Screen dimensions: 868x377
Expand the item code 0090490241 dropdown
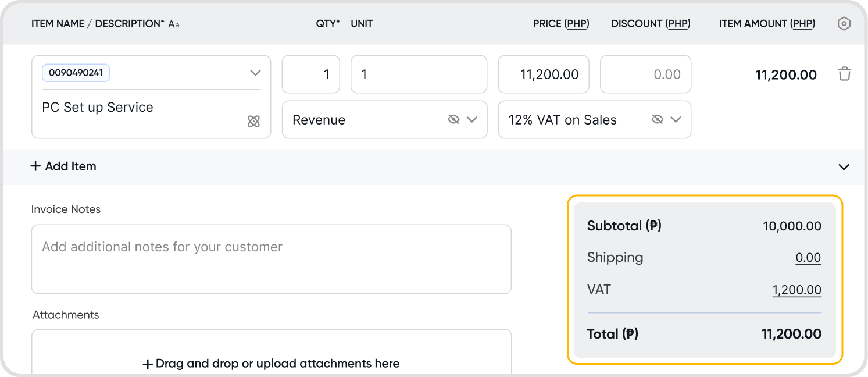[x=255, y=73]
